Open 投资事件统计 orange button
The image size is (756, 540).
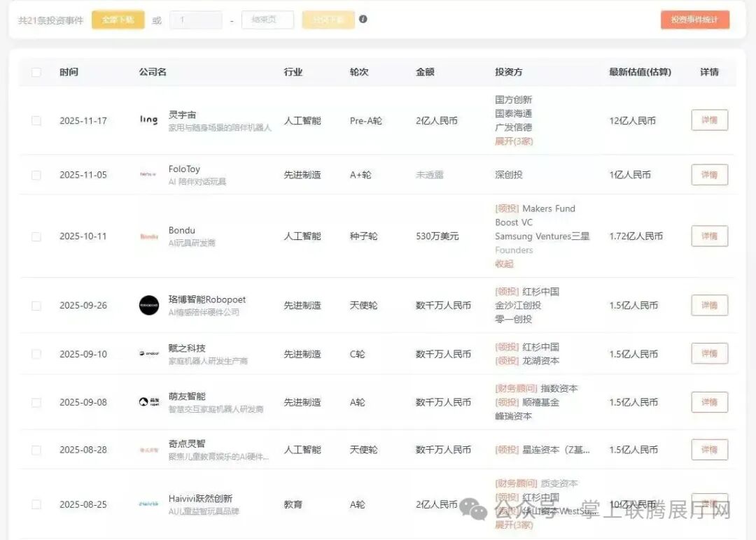pyautogui.click(x=695, y=20)
